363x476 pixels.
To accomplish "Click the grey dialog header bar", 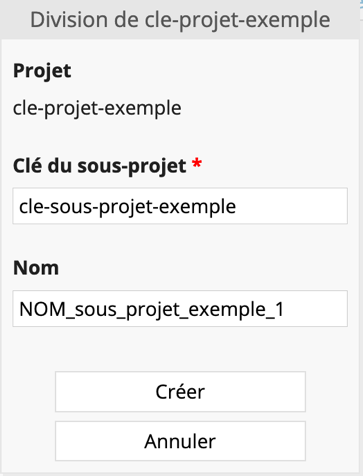I will tap(180, 19).
